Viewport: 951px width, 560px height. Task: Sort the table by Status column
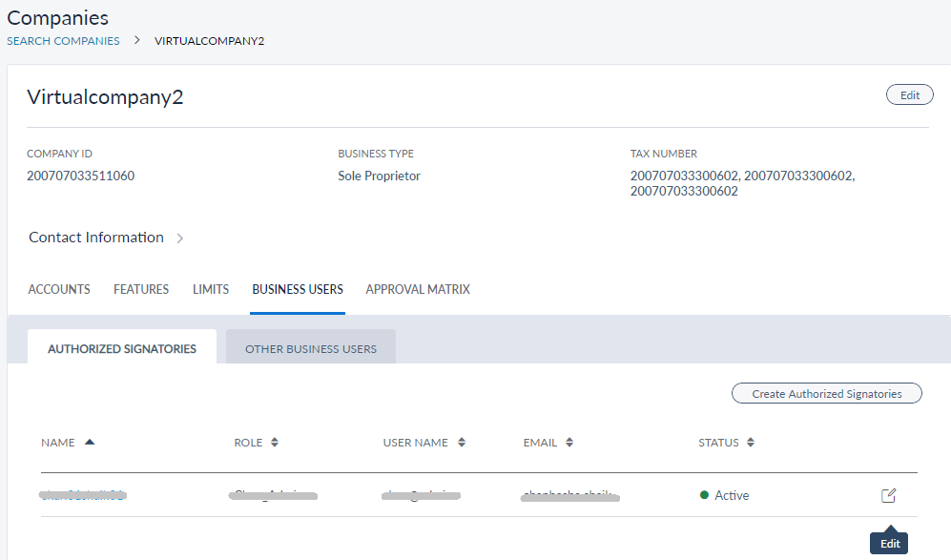pyautogui.click(x=751, y=443)
